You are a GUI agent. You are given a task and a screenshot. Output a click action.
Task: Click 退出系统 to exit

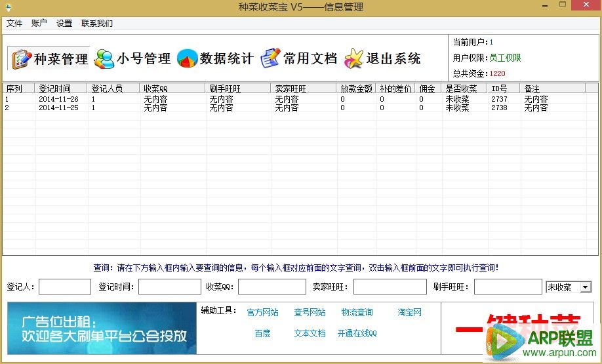[382, 58]
